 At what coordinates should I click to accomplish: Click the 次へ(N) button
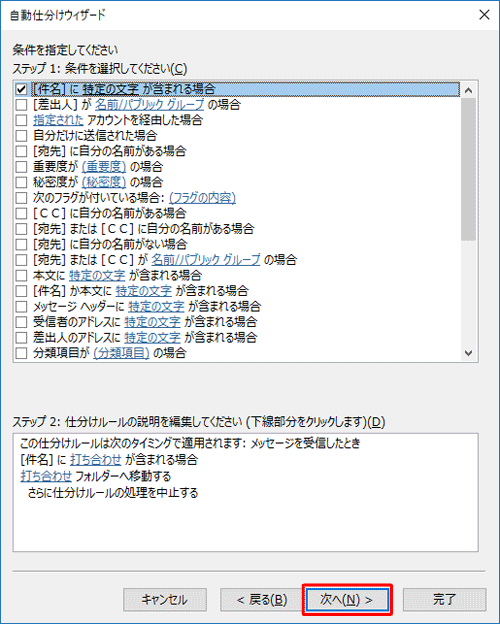(347, 600)
